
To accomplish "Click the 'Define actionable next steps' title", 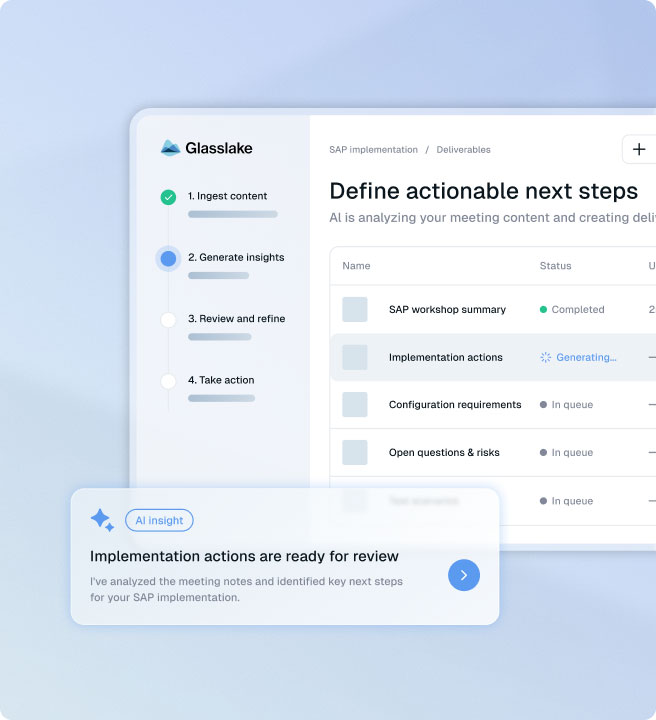I will pyautogui.click(x=483, y=191).
